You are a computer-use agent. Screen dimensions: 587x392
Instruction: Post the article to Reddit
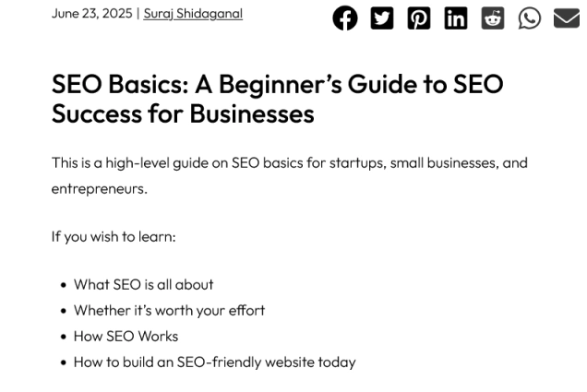click(x=492, y=18)
